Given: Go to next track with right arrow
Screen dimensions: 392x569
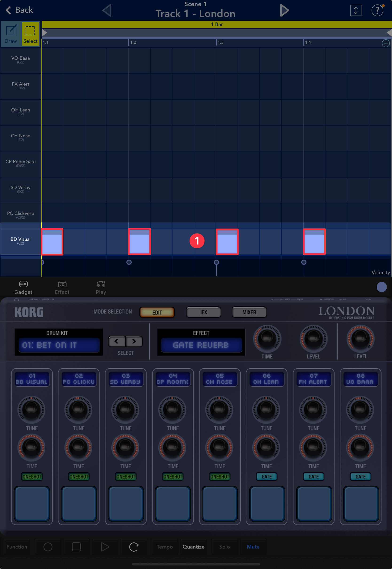Looking at the screenshot, I should [284, 11].
